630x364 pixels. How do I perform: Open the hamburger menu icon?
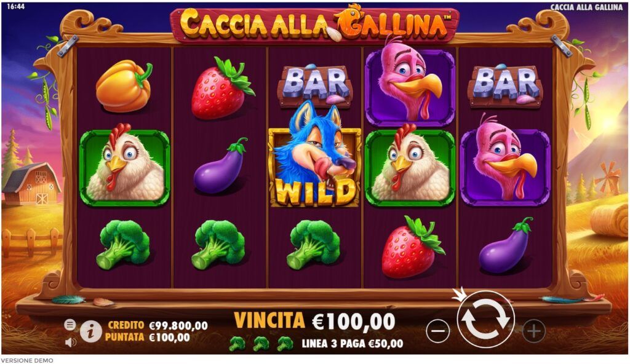[70, 325]
